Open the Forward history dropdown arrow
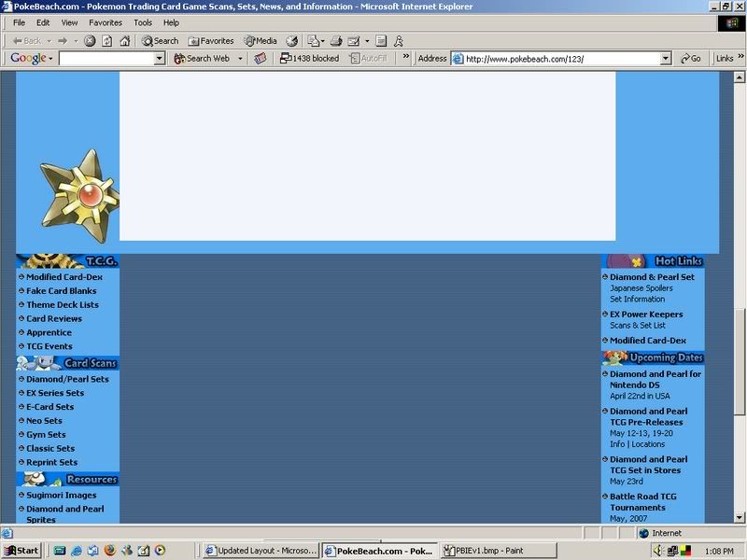The width and height of the screenshot is (747, 560). point(76,41)
